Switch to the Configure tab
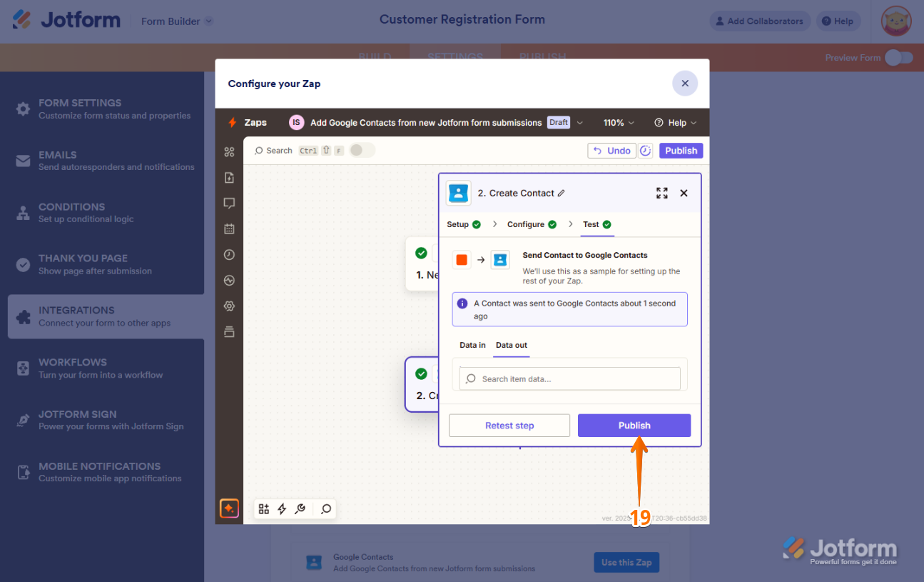 [532, 224]
